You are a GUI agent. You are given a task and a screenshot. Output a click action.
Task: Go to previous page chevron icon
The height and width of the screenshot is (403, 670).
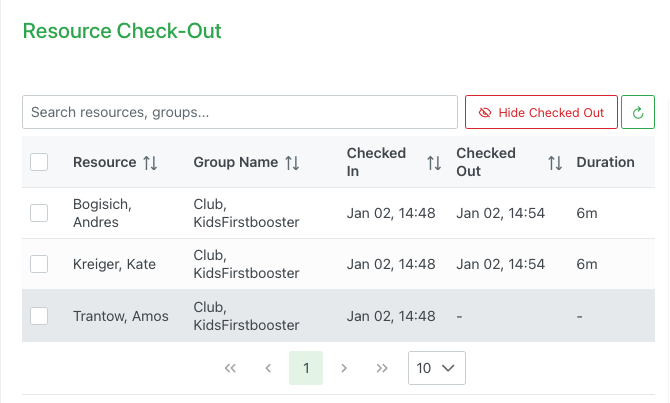click(x=268, y=368)
